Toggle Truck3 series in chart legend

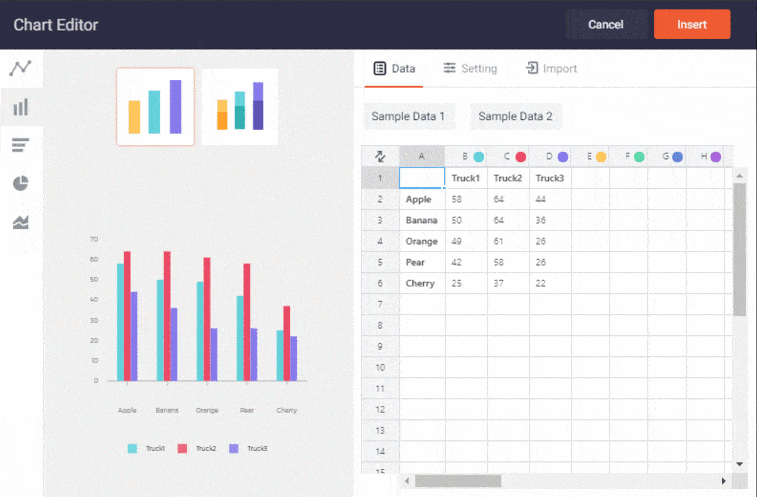coord(248,448)
